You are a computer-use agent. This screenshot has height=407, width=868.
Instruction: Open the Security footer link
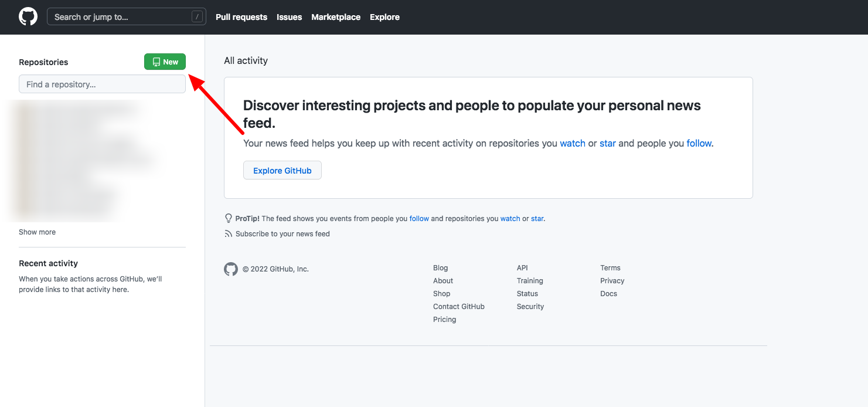click(x=530, y=307)
